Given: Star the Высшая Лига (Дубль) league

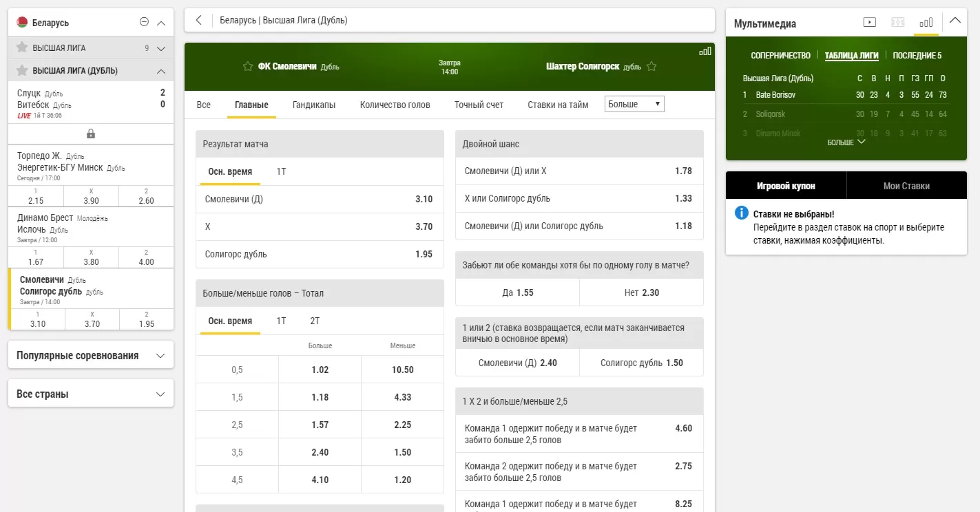Looking at the screenshot, I should pos(22,70).
